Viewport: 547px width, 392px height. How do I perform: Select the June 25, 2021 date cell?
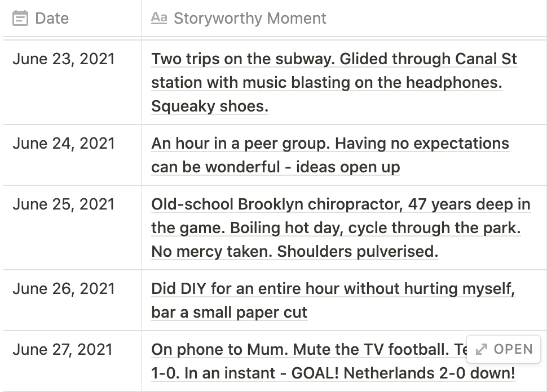pyautogui.click(x=72, y=228)
